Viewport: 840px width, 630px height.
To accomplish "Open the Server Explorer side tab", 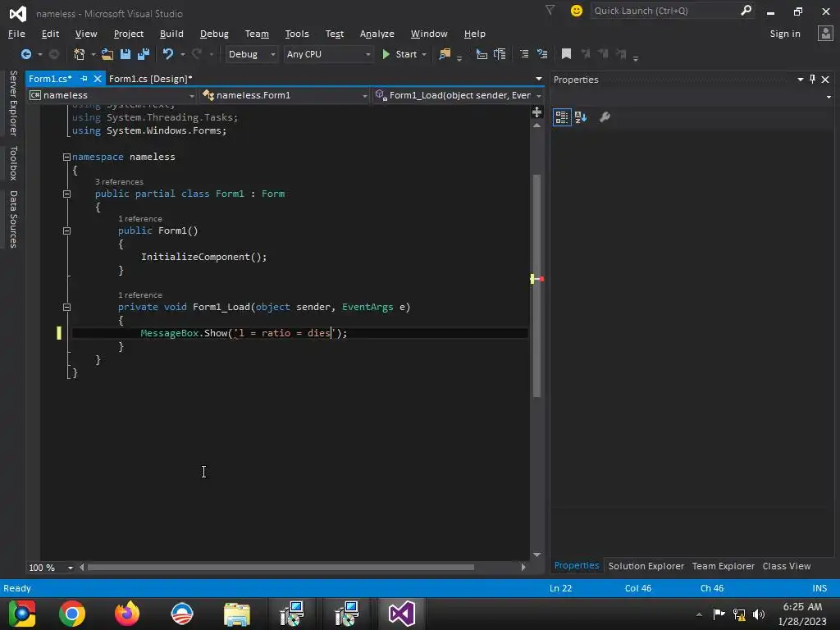I will [x=13, y=103].
